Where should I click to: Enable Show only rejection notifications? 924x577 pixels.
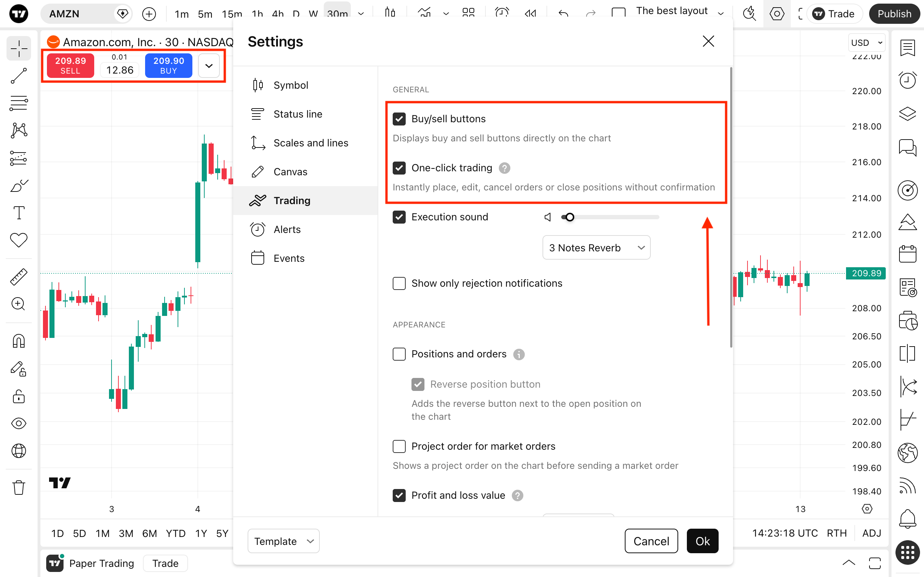pos(399,283)
